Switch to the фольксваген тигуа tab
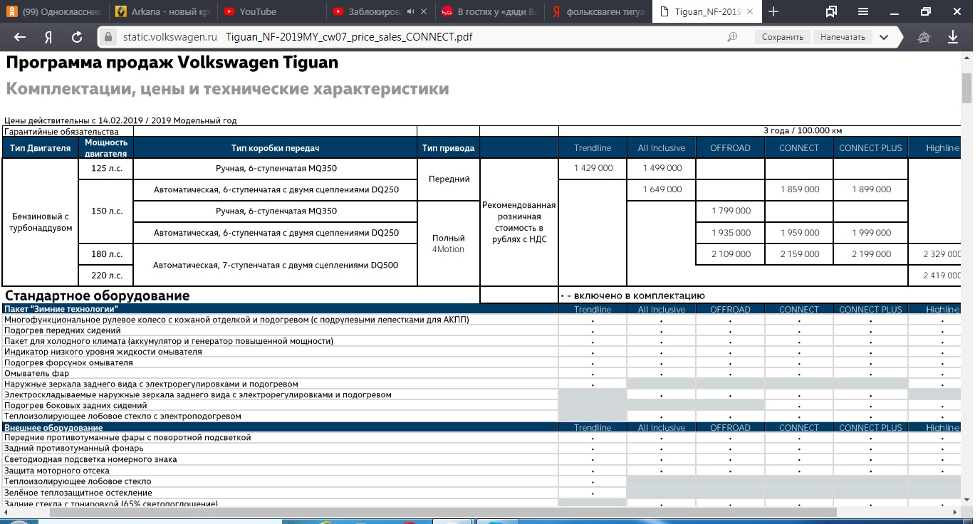The height and width of the screenshot is (524, 980). coord(597,11)
